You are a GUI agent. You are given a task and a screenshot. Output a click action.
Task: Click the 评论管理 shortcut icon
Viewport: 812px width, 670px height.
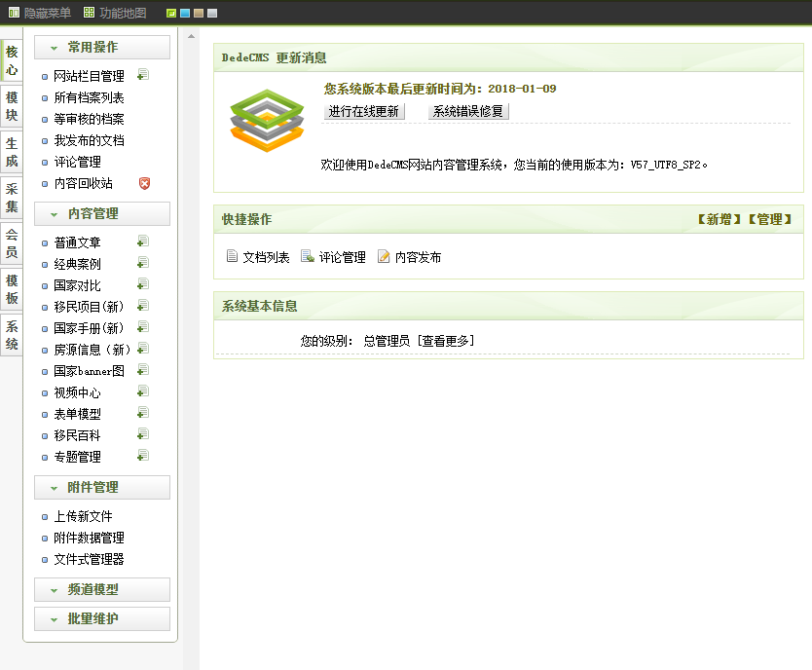pos(308,256)
